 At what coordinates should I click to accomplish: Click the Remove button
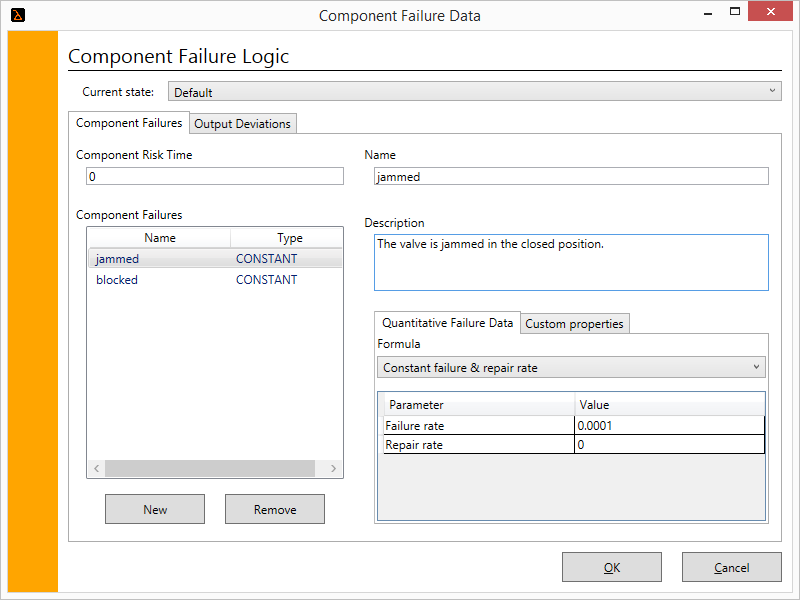click(274, 509)
